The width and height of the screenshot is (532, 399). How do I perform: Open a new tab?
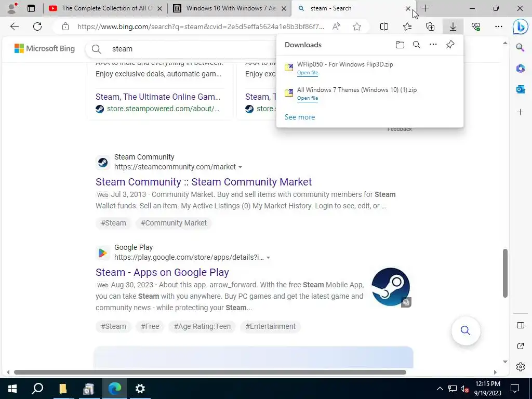(425, 8)
